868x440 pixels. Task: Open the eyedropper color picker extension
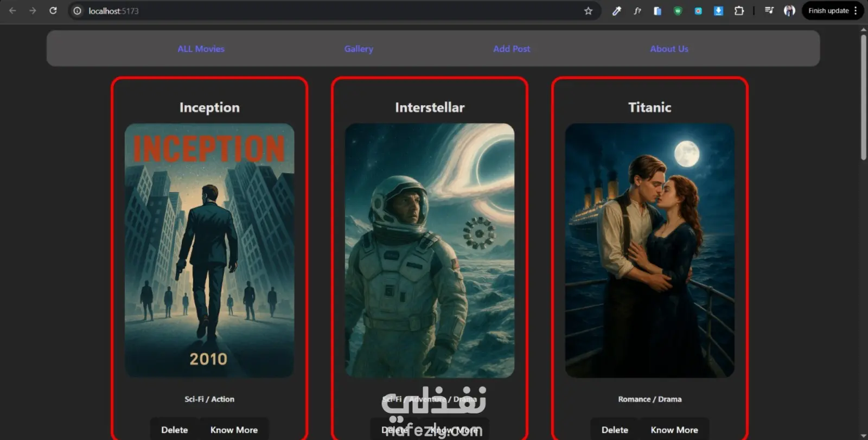[x=617, y=11]
